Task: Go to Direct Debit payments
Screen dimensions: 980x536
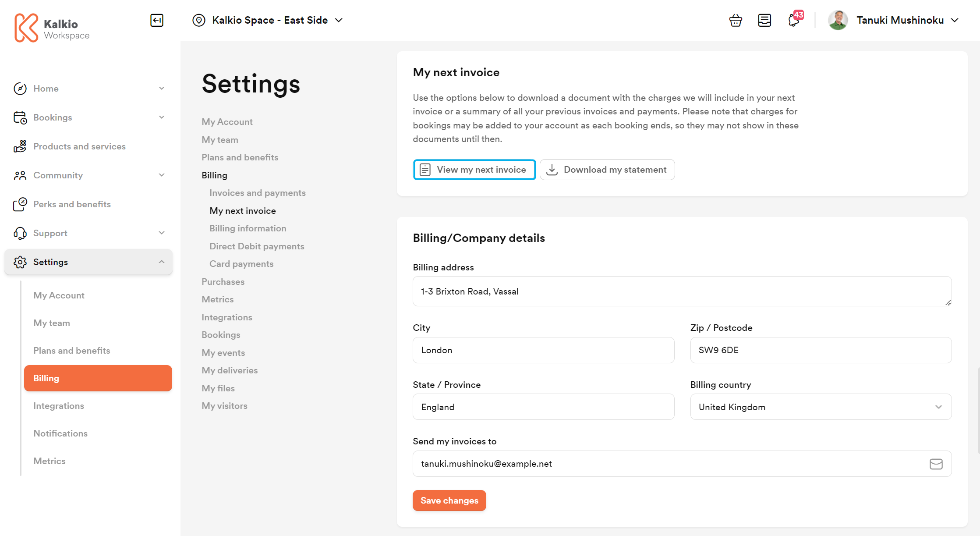Action: pyautogui.click(x=257, y=246)
